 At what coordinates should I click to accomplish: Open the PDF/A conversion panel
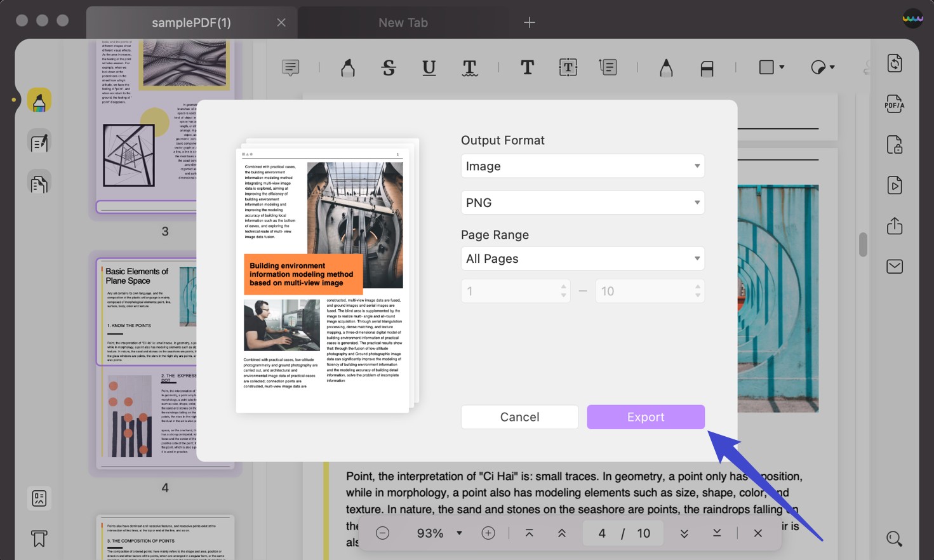894,103
